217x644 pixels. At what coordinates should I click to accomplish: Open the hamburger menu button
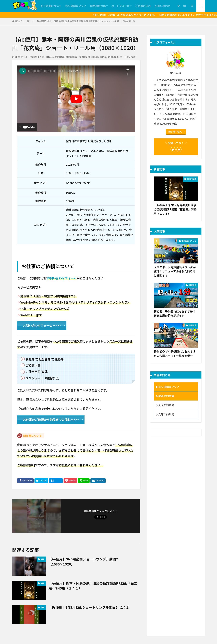click(x=200, y=6)
